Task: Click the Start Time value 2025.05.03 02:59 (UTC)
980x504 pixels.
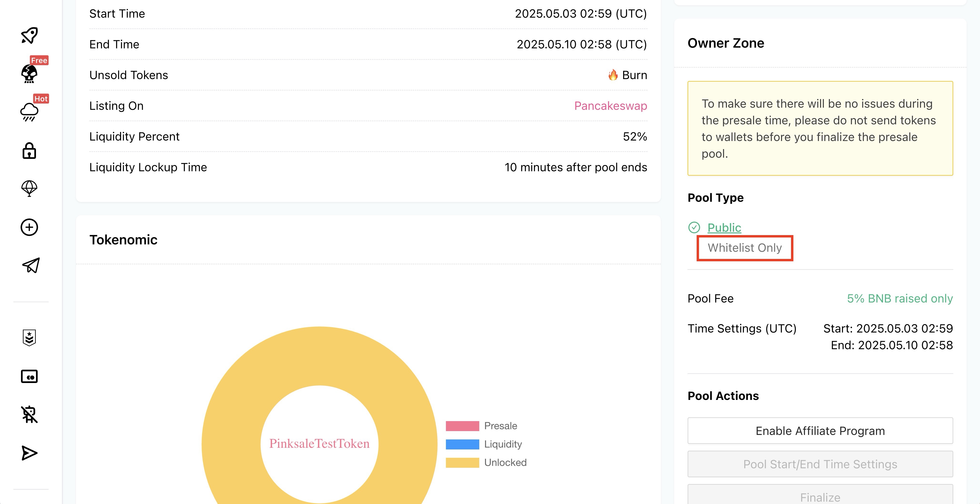Action: 581,14
